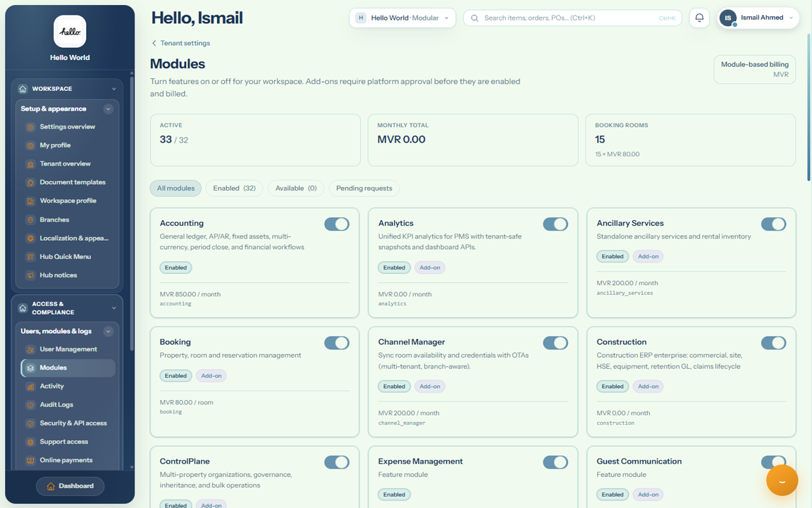
Task: Click the 15 × MVR 80.00 booking rooms text
Action: click(x=617, y=155)
